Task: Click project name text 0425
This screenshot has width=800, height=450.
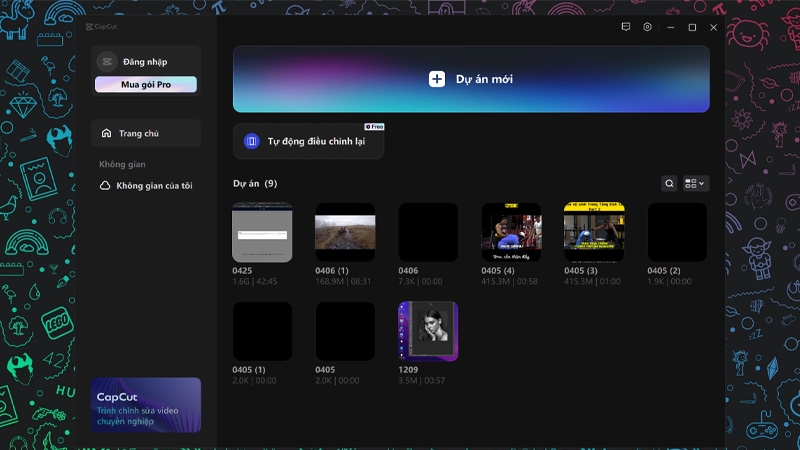Action: click(242, 270)
